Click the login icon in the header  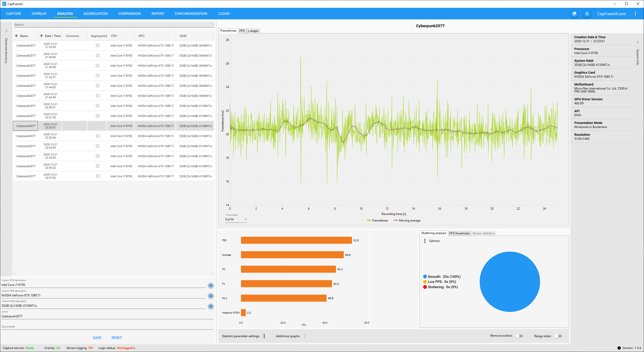587,14
